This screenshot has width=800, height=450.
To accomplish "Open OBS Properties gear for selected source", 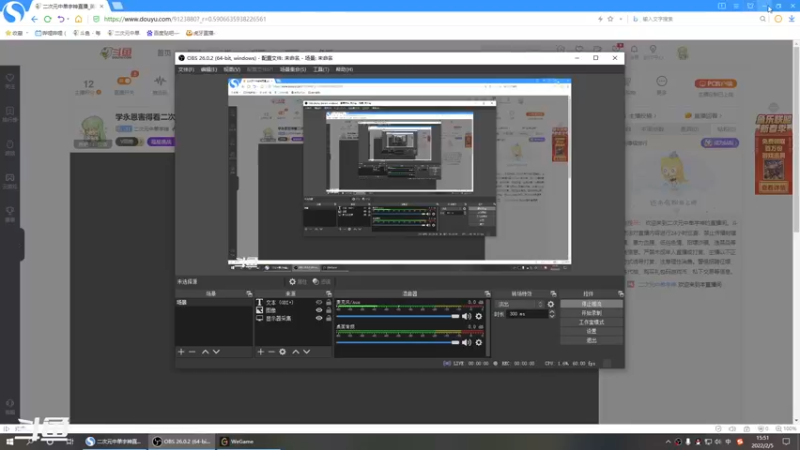I will tap(297, 282).
